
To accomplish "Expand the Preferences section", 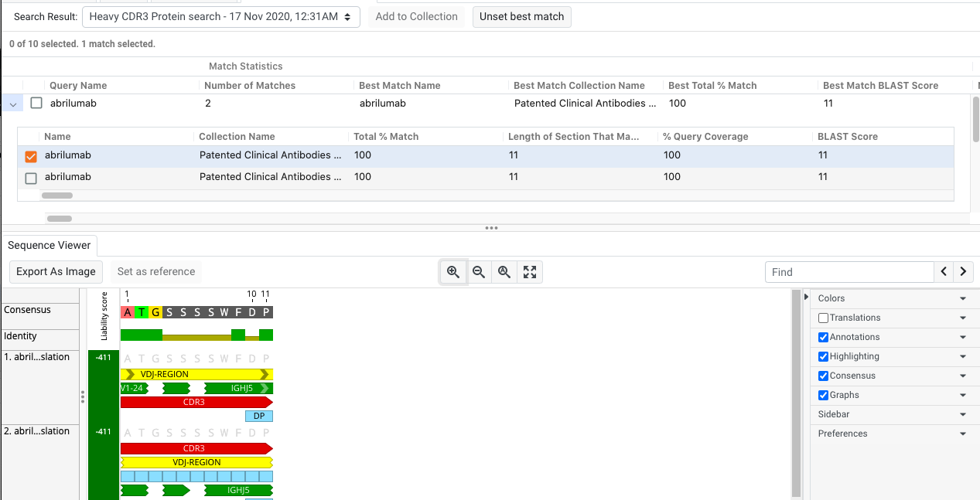I will coord(893,433).
